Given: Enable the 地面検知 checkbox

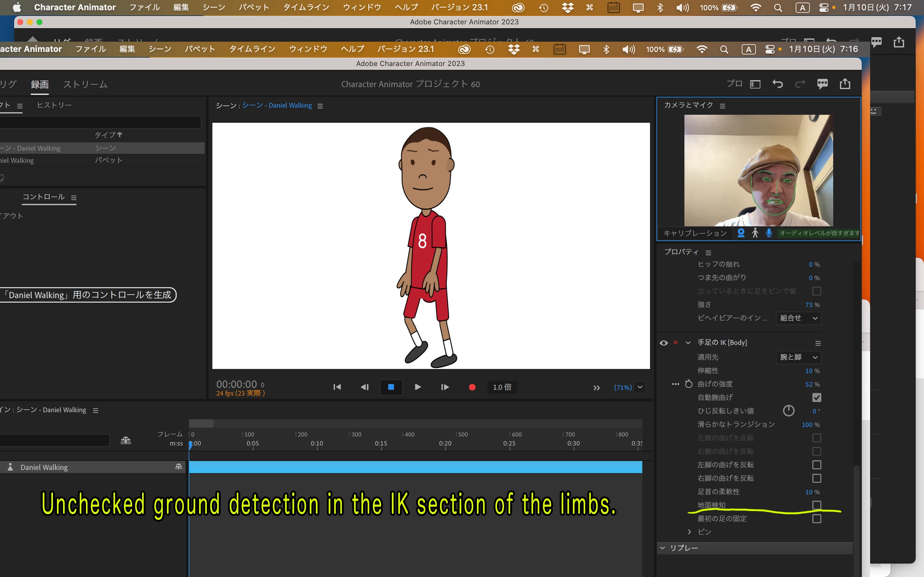Looking at the screenshot, I should (x=816, y=505).
